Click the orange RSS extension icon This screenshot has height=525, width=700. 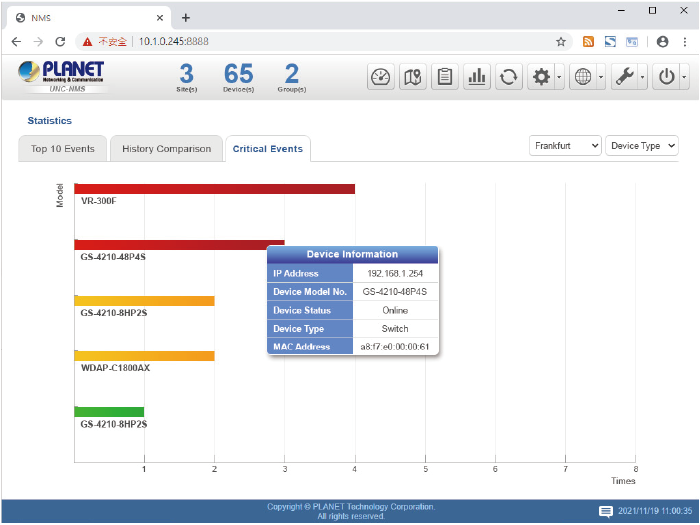click(588, 42)
